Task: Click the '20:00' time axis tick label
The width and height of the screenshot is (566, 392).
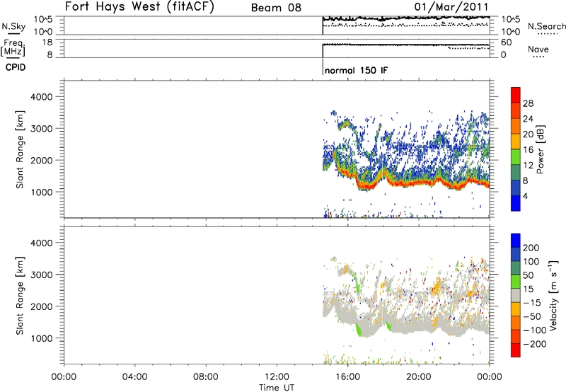Action: (419, 377)
